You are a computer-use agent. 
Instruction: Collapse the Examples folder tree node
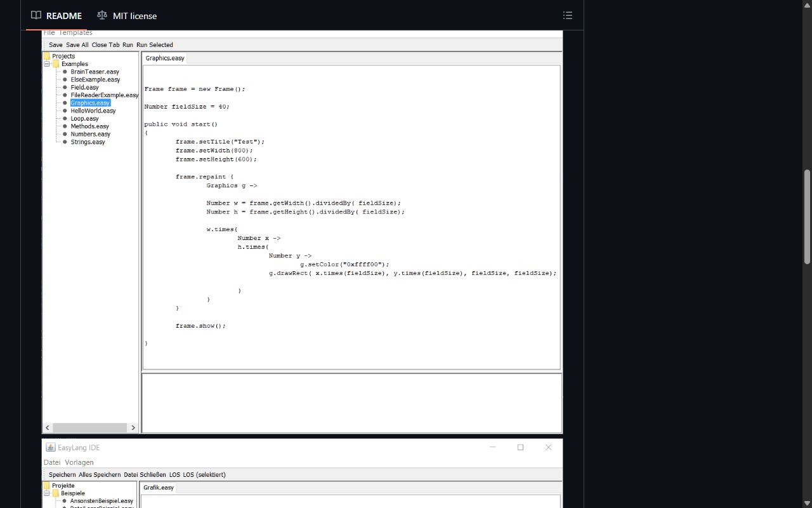(47, 63)
